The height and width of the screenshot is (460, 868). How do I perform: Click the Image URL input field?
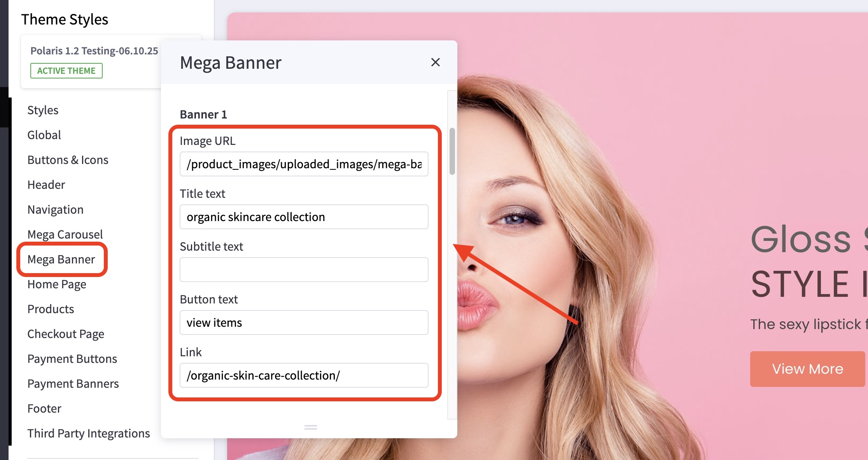coord(304,164)
